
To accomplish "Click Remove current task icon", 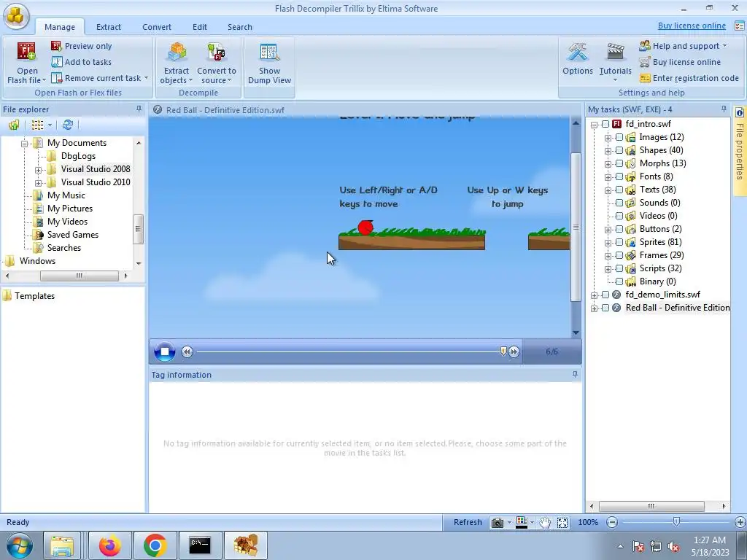I will click(56, 77).
